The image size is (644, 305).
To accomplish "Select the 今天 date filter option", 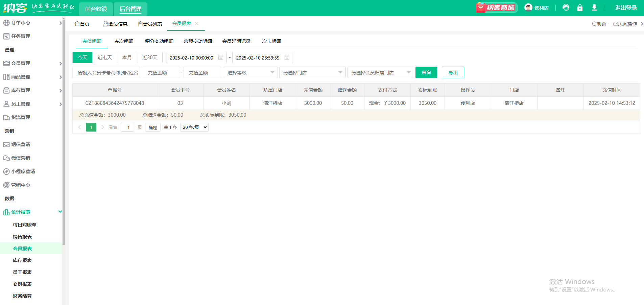I will pyautogui.click(x=82, y=57).
